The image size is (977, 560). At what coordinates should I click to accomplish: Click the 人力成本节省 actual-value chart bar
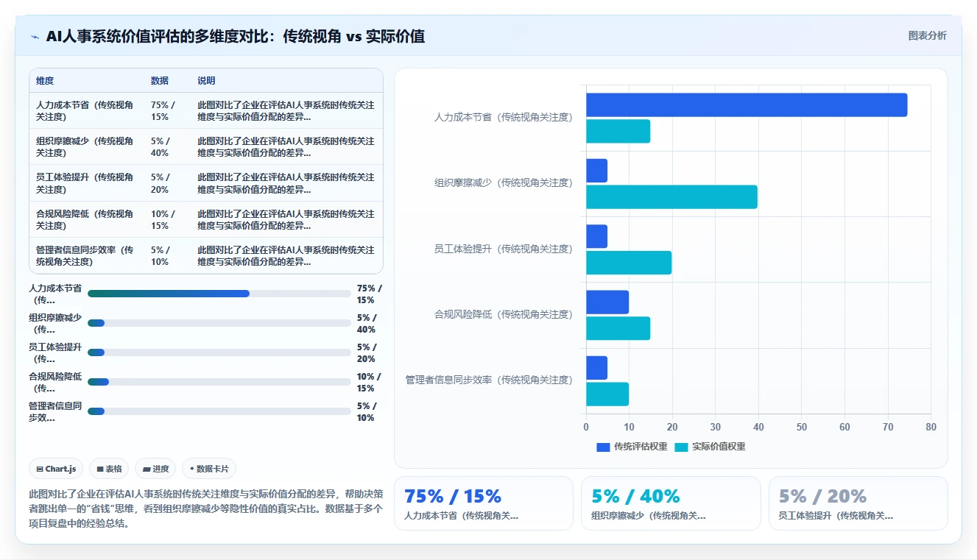(618, 131)
